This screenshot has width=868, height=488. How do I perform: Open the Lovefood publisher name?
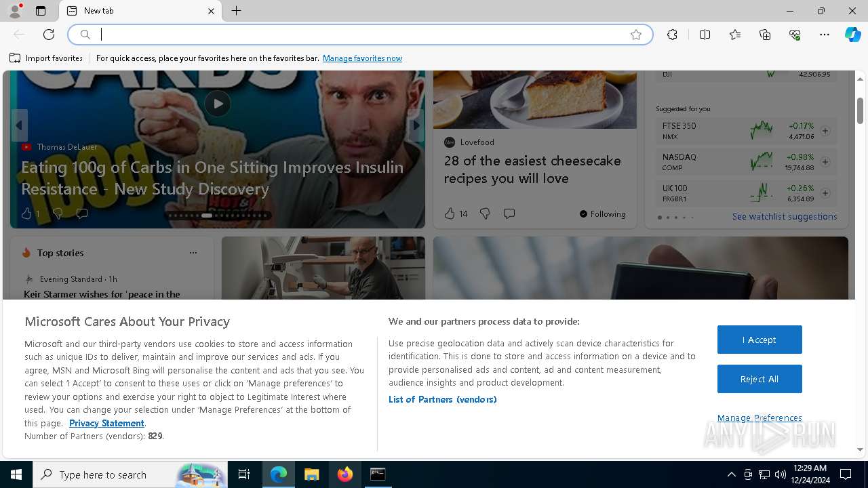tap(477, 142)
